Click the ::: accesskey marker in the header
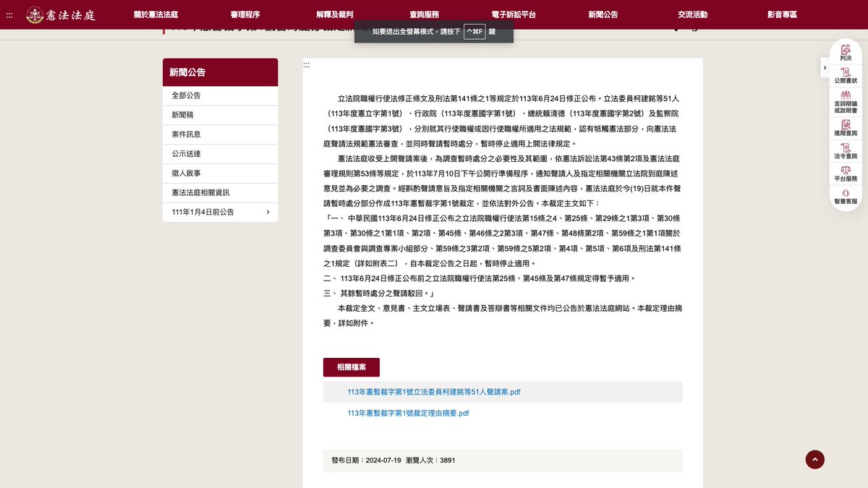 (9, 14)
